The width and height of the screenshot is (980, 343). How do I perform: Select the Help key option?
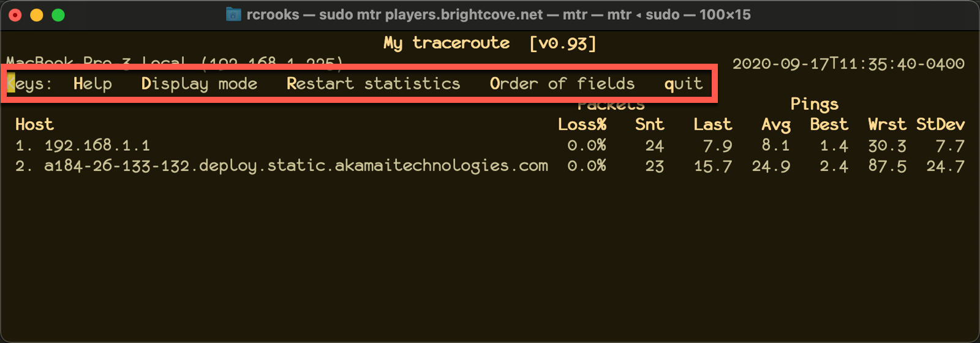point(92,84)
